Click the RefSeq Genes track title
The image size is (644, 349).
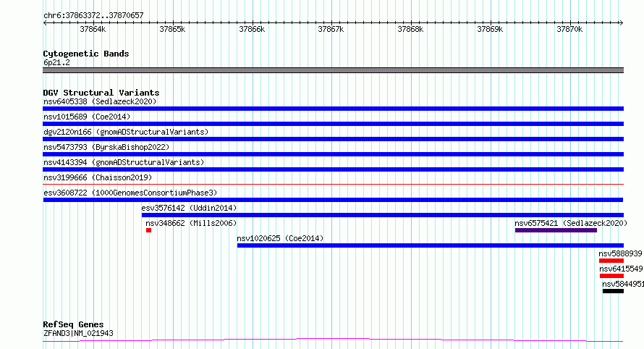[73, 325]
